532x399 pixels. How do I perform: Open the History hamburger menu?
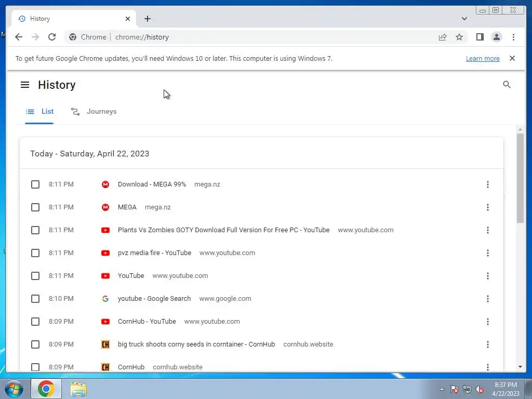[25, 85]
